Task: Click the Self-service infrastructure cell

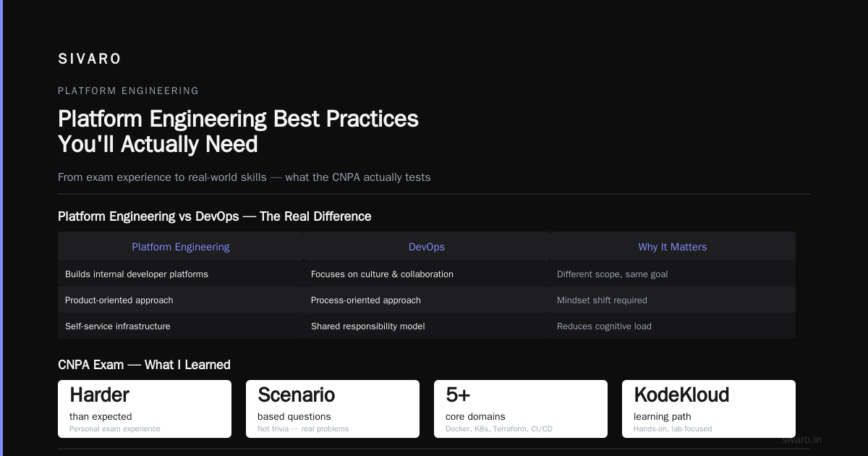Action: (181, 326)
